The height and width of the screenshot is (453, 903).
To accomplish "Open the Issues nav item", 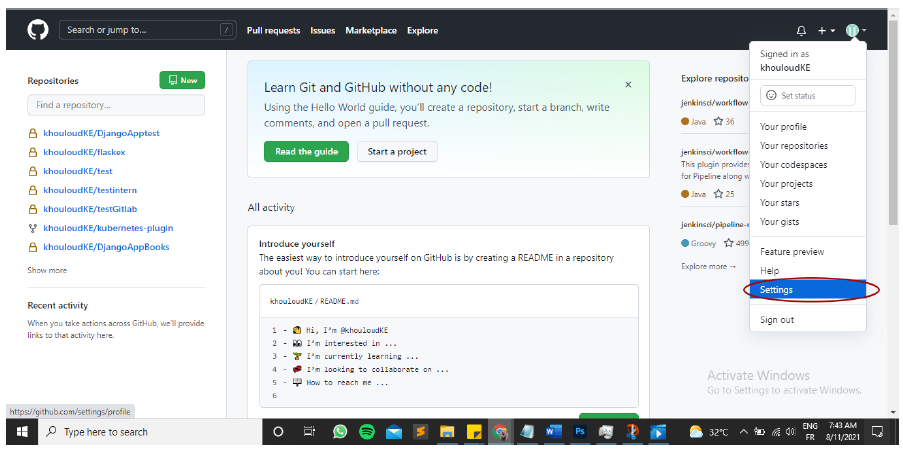I will tap(322, 31).
